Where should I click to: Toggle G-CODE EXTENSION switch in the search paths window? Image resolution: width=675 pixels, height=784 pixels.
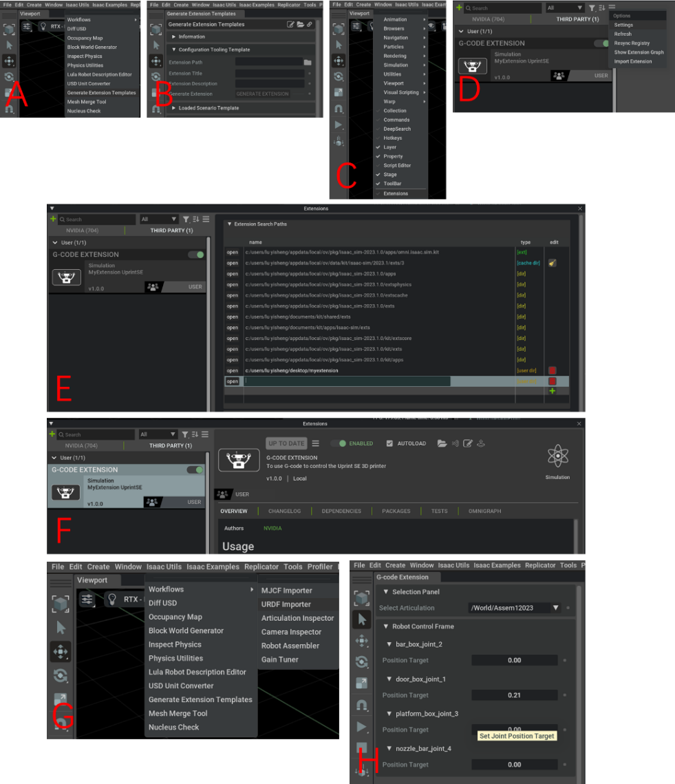(x=196, y=255)
